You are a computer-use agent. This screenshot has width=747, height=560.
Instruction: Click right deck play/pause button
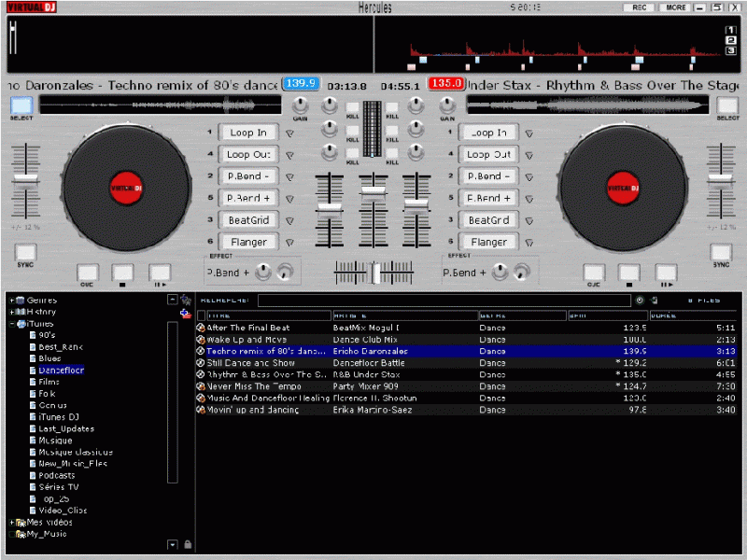click(x=666, y=273)
